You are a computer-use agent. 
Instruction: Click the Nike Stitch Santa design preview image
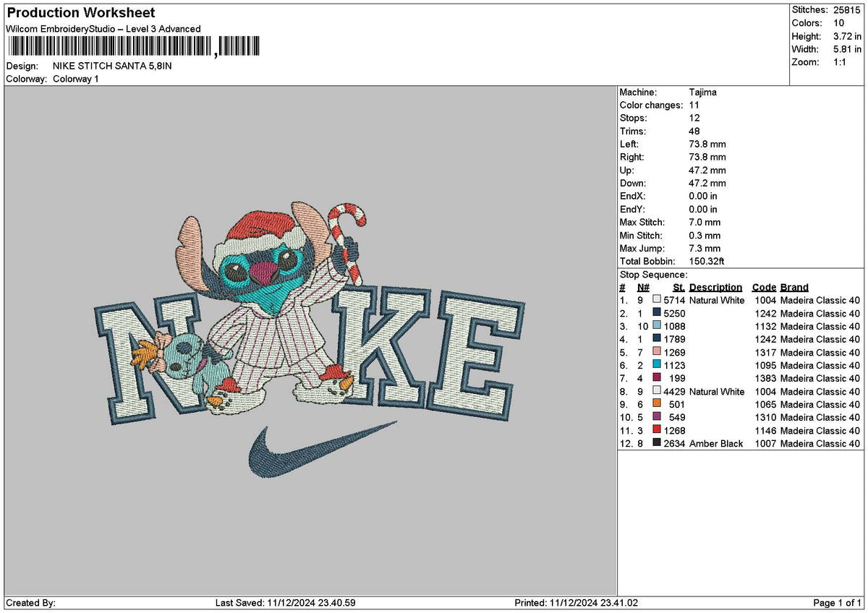pyautogui.click(x=310, y=340)
